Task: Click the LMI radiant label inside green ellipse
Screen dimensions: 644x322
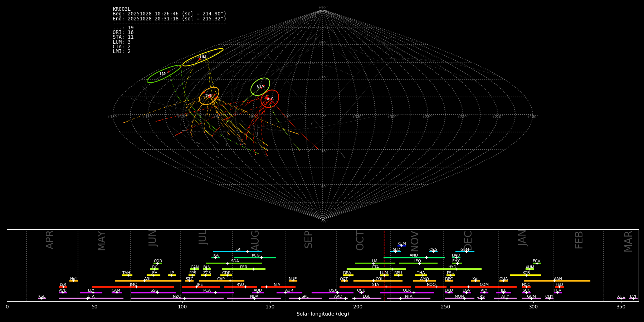Action: pyautogui.click(x=163, y=74)
